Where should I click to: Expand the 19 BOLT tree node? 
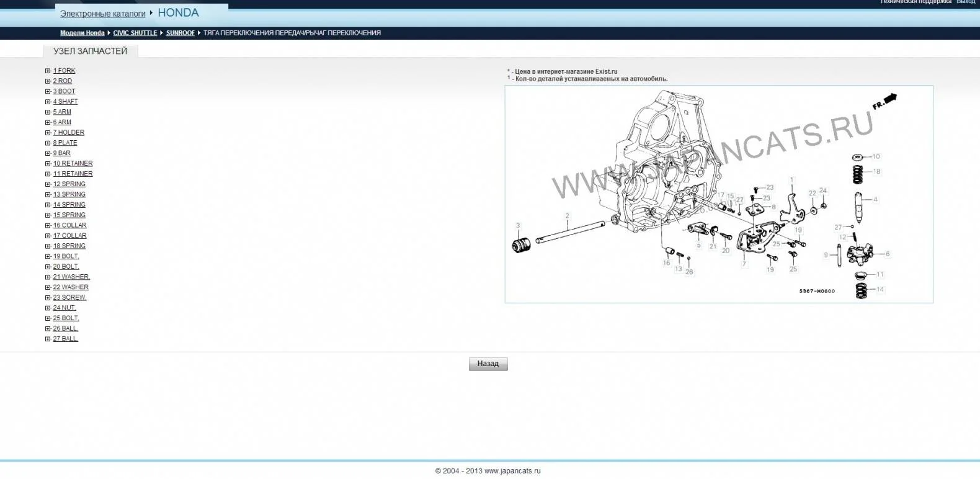(x=48, y=256)
